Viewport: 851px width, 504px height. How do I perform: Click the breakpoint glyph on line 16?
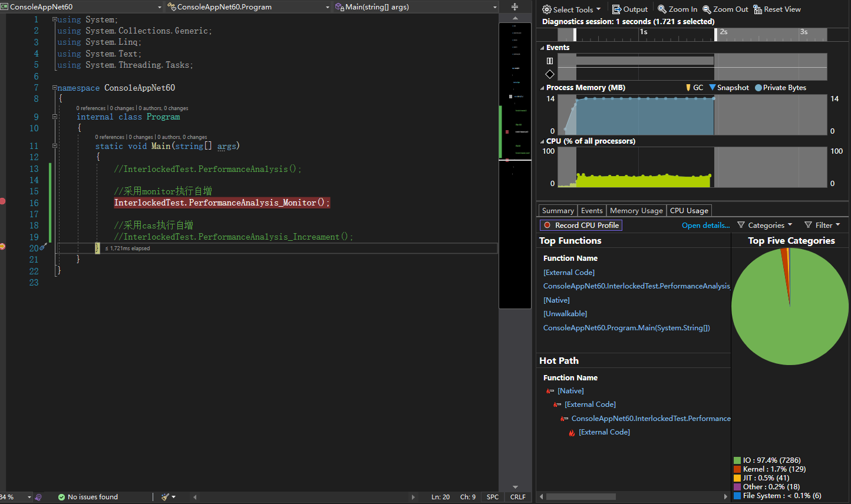(x=2, y=201)
